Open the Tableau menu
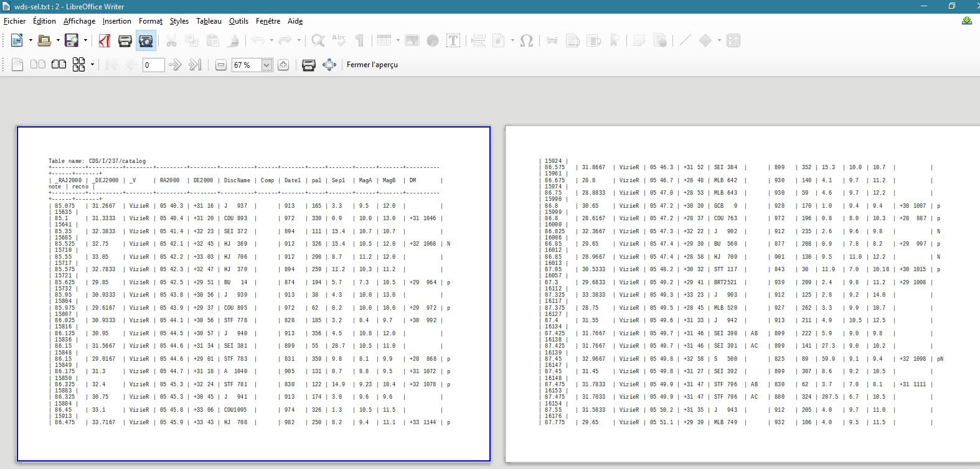980x469 pixels. pyautogui.click(x=209, y=21)
